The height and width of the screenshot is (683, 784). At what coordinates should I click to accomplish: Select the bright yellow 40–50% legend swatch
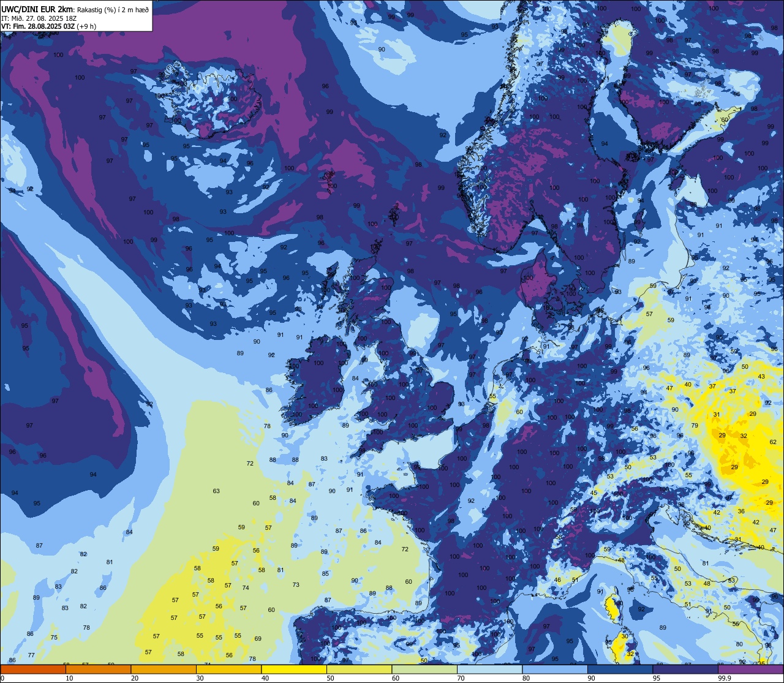pyautogui.click(x=294, y=670)
